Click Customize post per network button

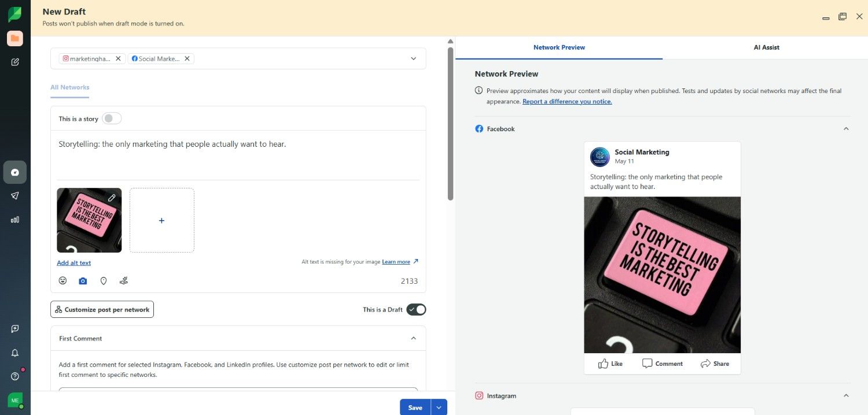click(102, 309)
